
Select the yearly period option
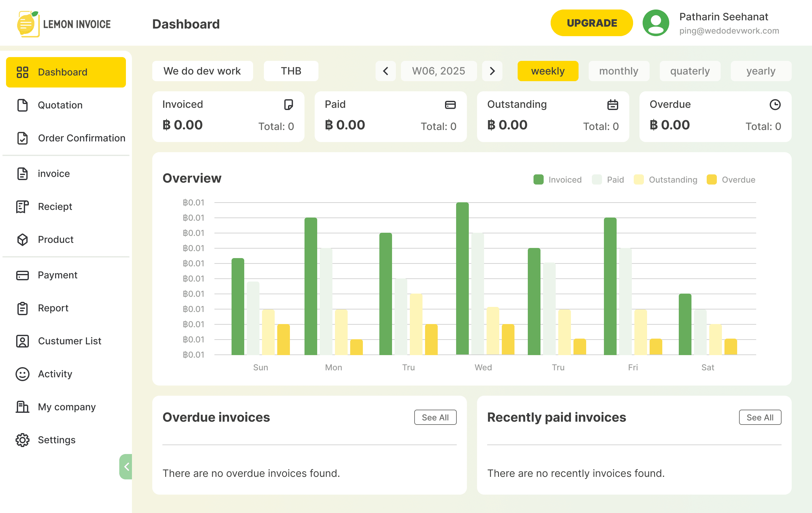tap(761, 71)
